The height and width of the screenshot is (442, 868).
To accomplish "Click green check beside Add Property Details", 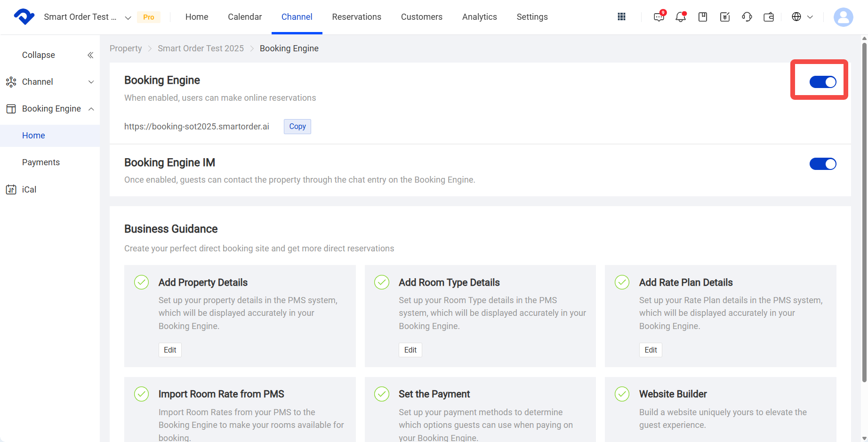I will pyautogui.click(x=142, y=282).
